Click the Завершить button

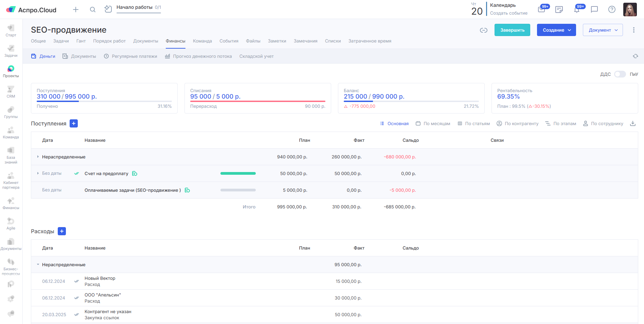[512, 30]
